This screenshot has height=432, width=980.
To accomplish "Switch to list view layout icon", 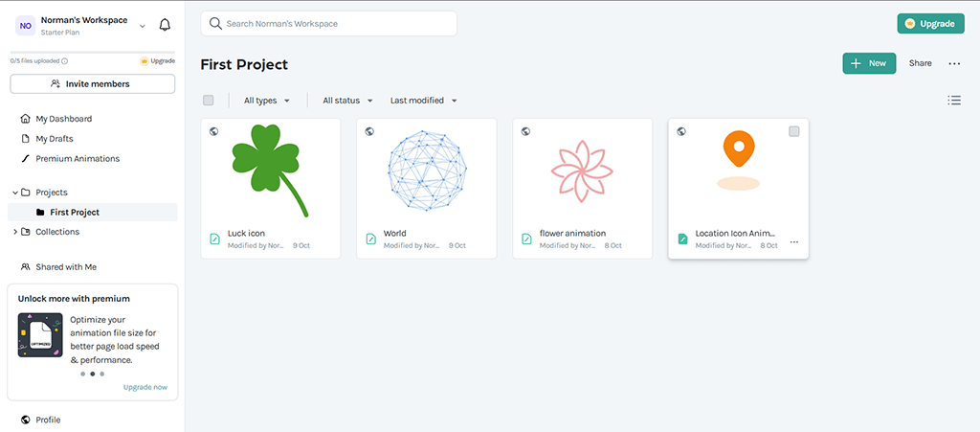I will (x=953, y=100).
